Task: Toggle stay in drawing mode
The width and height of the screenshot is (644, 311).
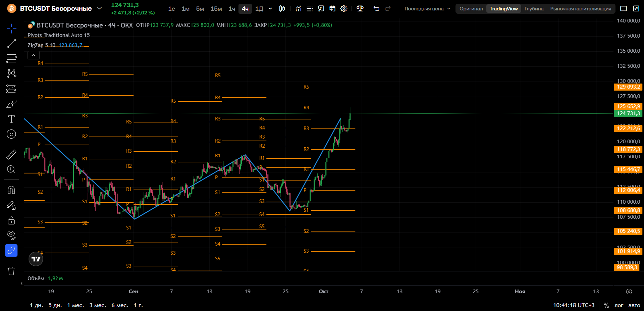Action: 11,205
